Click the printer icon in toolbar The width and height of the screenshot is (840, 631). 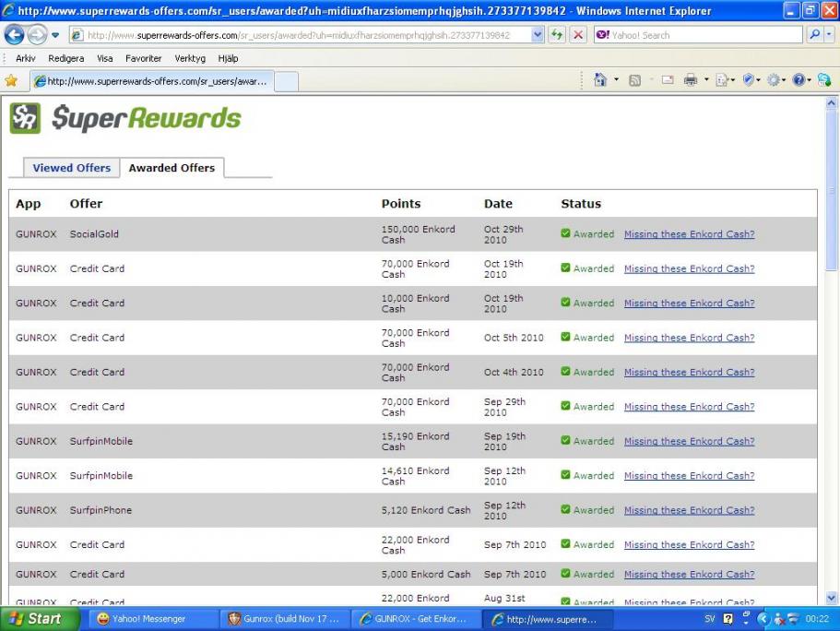[x=690, y=80]
